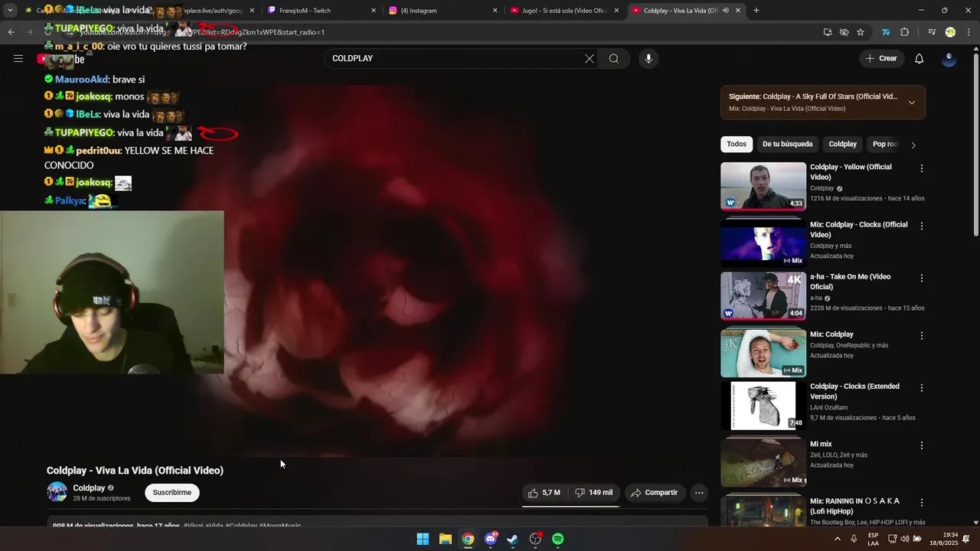The width and height of the screenshot is (980, 551).
Task: Expand the Siguiente playlist panel chevron
Action: (911, 103)
